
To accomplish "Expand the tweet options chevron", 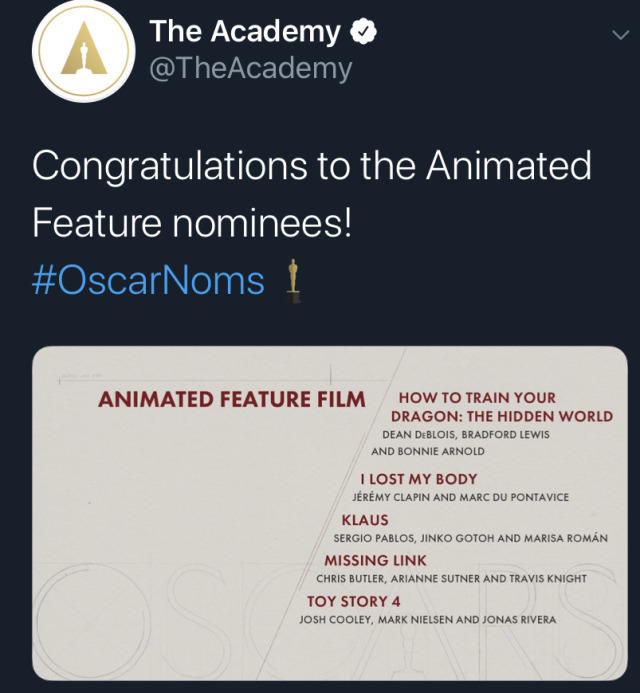I will pos(621,34).
